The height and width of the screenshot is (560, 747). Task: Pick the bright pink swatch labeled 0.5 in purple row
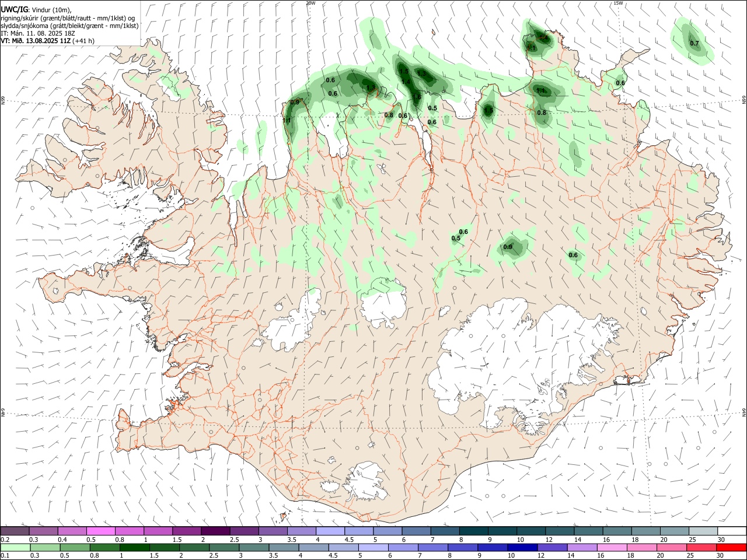[100, 531]
